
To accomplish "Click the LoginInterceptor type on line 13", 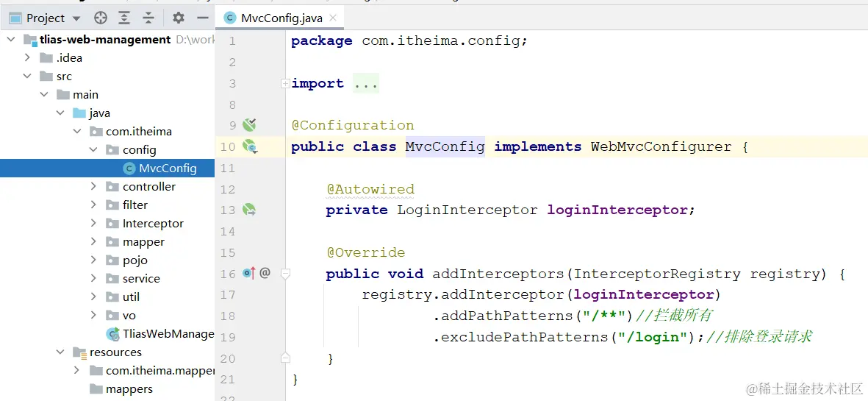I will [x=467, y=210].
